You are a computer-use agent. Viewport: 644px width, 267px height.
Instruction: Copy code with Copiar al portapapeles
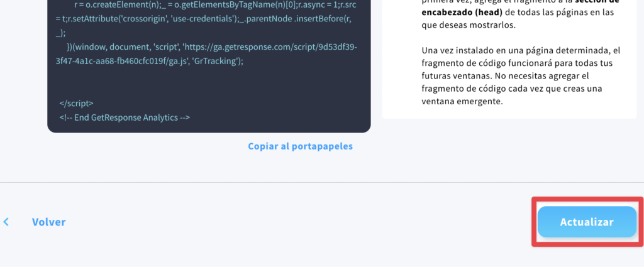tap(300, 146)
